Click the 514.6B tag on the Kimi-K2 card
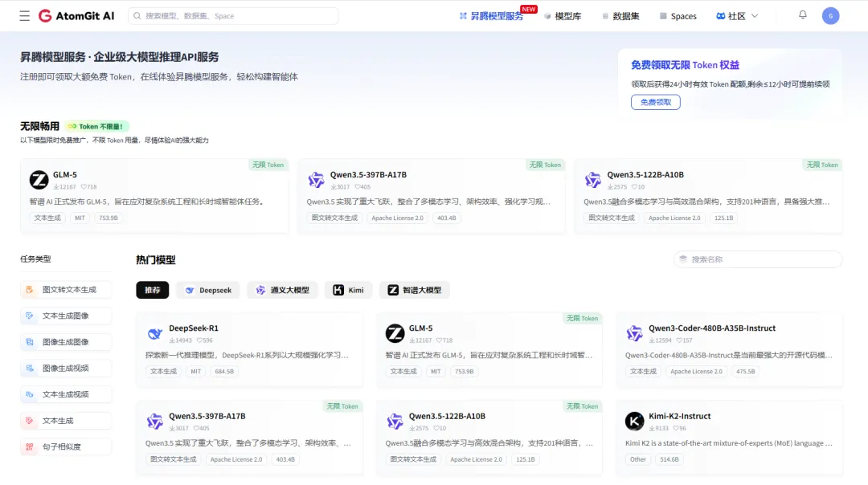This screenshot has width=868, height=485. pos(669,459)
